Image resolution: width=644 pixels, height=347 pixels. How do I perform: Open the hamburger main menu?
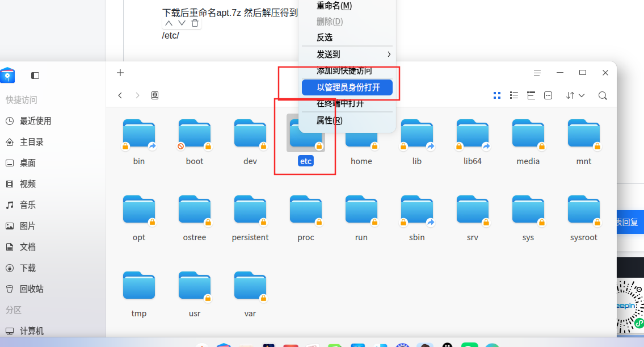pyautogui.click(x=537, y=73)
